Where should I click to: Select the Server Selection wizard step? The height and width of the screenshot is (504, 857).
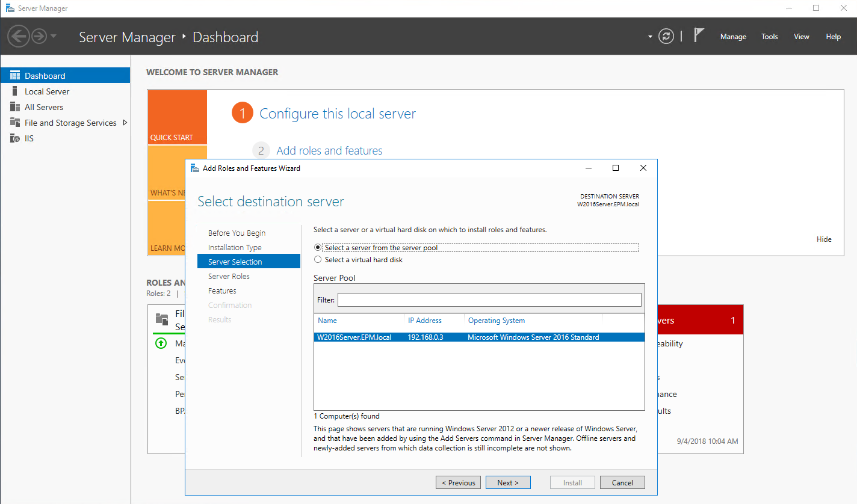[x=249, y=262]
